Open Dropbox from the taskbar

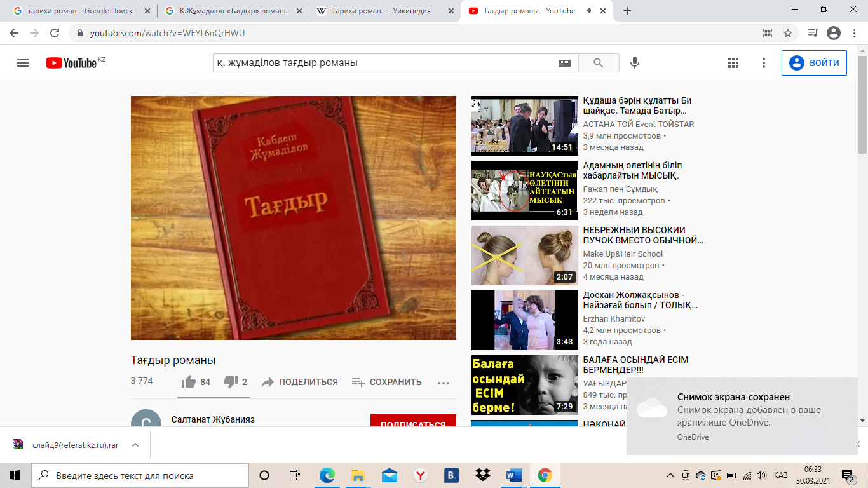tap(483, 475)
